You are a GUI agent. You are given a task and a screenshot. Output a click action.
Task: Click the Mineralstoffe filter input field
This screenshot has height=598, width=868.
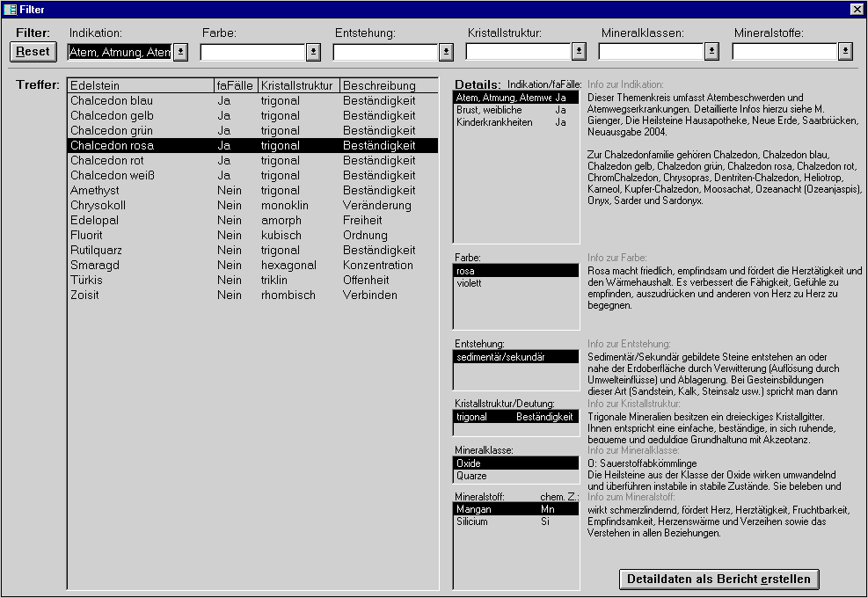785,52
